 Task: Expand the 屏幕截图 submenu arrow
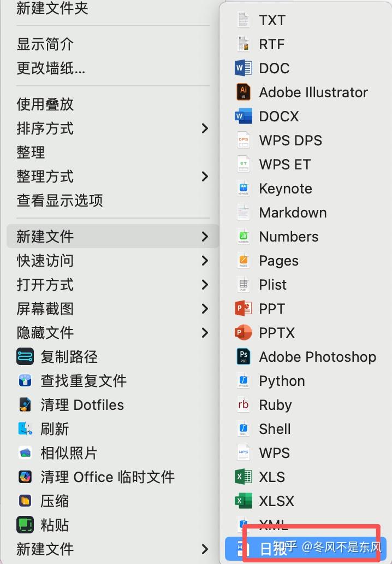(205, 309)
